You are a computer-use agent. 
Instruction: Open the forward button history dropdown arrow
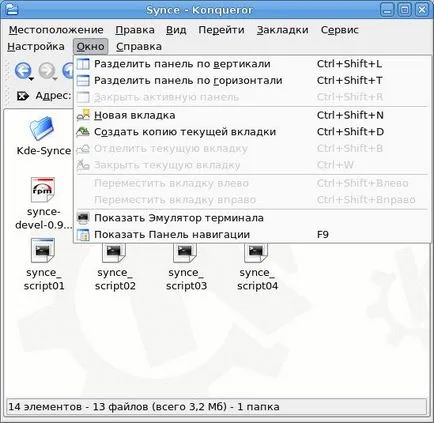(55, 79)
